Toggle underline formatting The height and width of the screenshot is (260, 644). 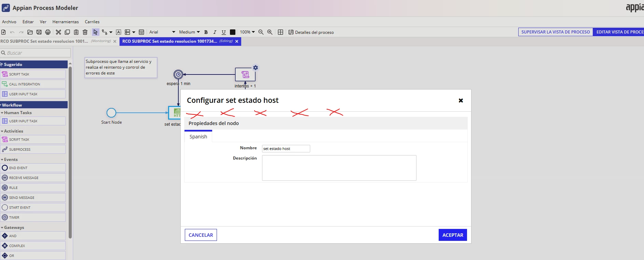(x=224, y=32)
